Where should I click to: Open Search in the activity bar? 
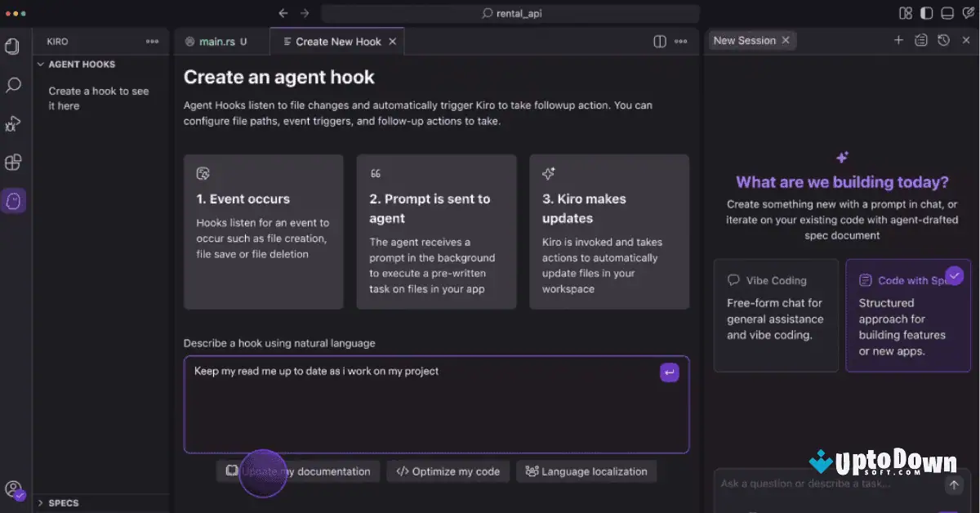(x=13, y=85)
